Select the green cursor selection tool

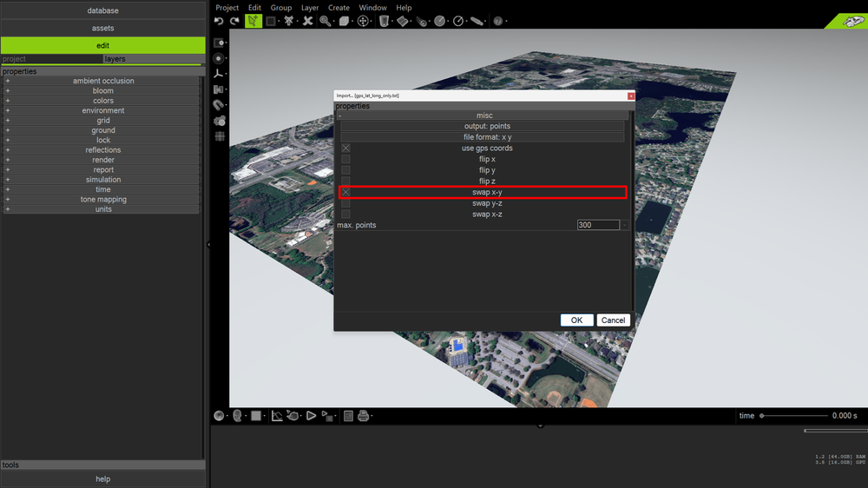click(x=253, y=21)
